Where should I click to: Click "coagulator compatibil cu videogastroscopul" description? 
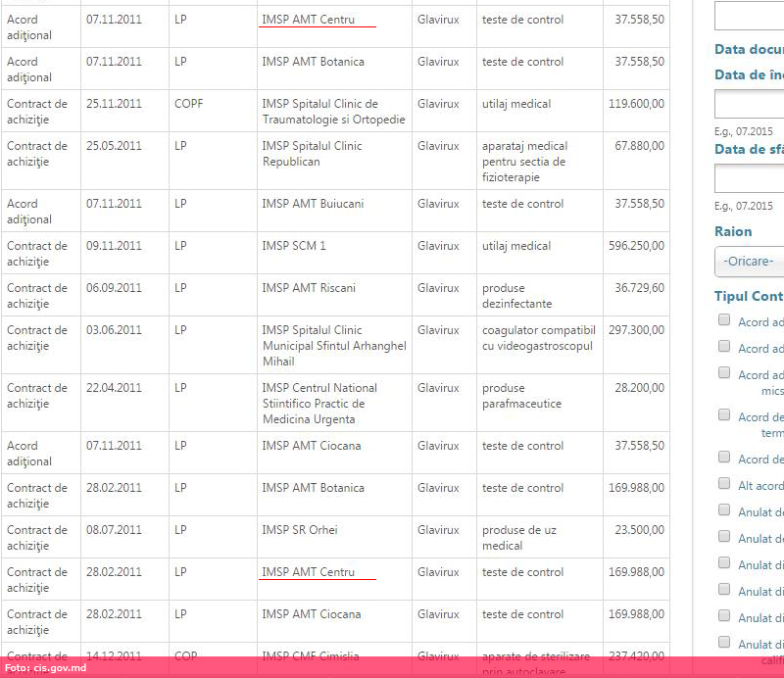click(538, 338)
